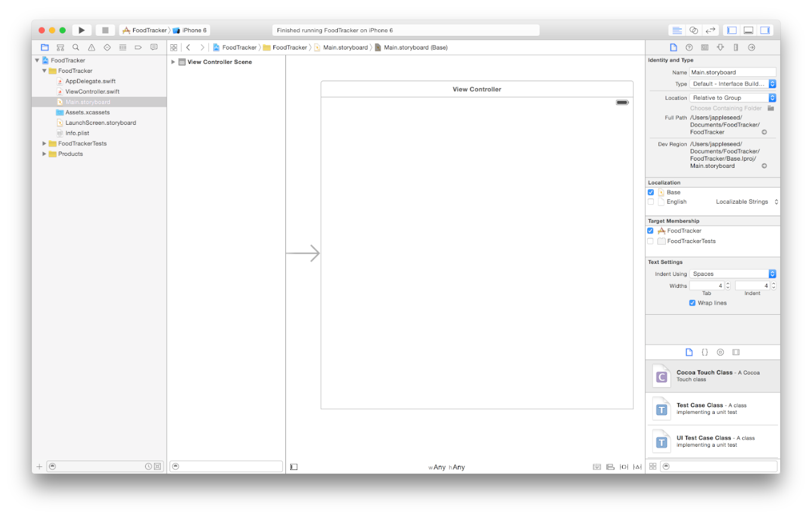Show the Connections inspector

(x=752, y=47)
